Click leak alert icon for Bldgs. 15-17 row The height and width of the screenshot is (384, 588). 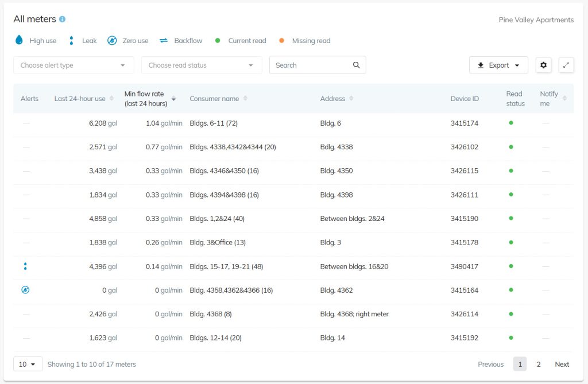25,266
